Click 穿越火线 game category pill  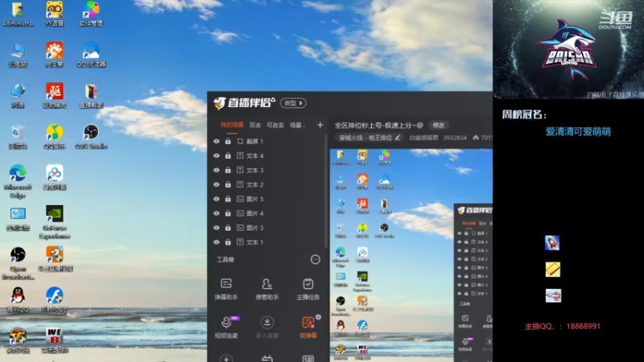click(369, 138)
